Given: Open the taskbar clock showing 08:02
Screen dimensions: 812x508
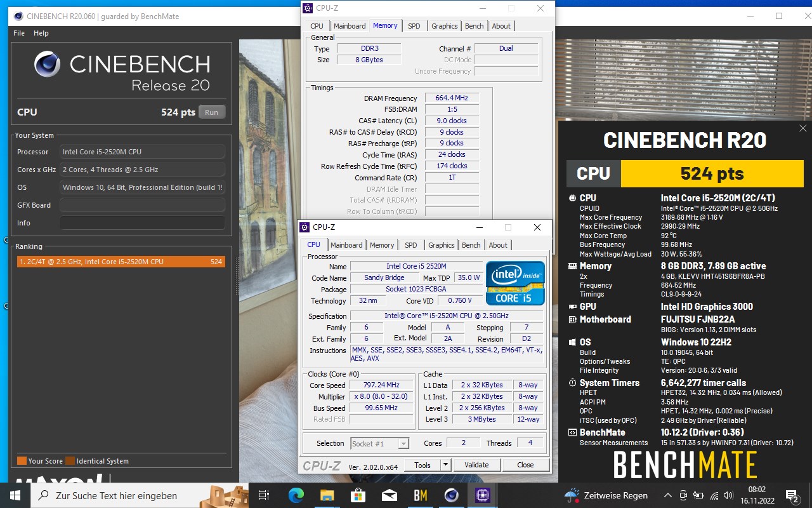Looking at the screenshot, I should point(757,495).
